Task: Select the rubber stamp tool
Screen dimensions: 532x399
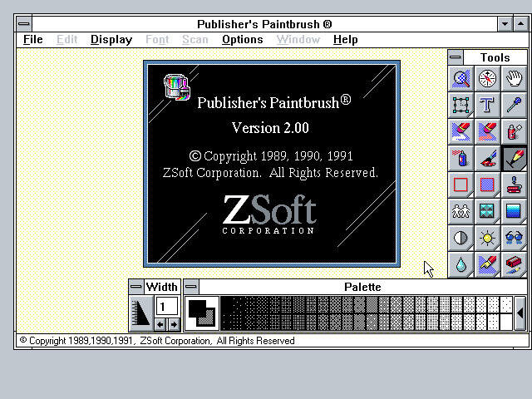Action: click(514, 185)
